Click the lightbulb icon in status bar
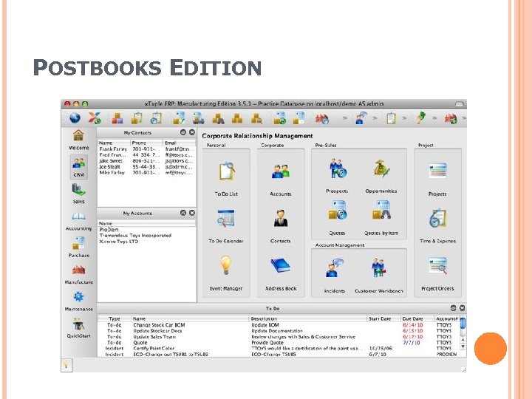Screen dimensions: 532x399 (x=66, y=366)
